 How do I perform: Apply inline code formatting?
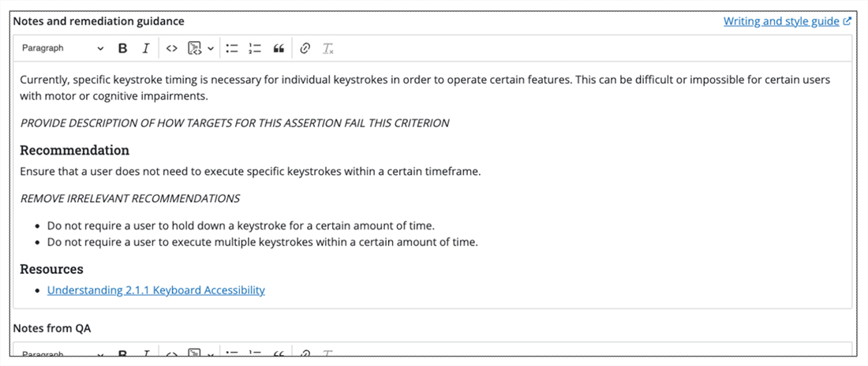tap(171, 49)
